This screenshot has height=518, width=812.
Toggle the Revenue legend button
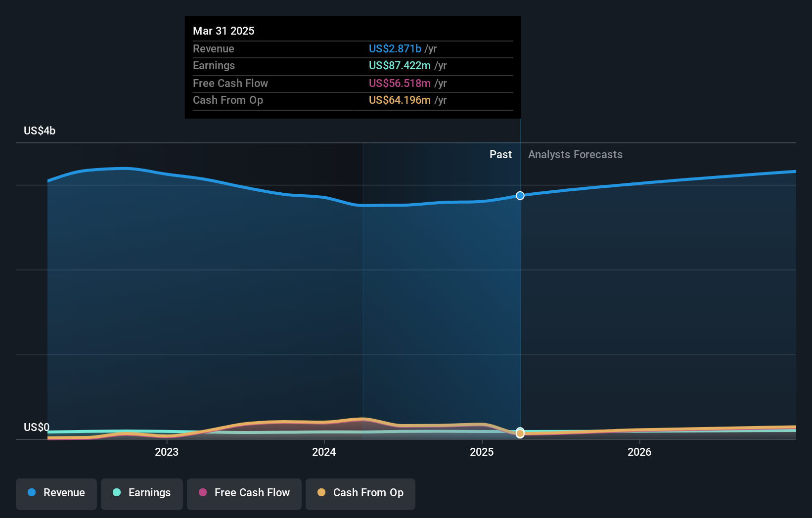[x=56, y=494]
